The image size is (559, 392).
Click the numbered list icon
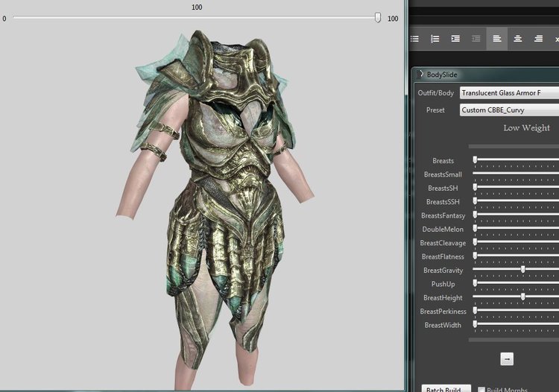pos(435,39)
